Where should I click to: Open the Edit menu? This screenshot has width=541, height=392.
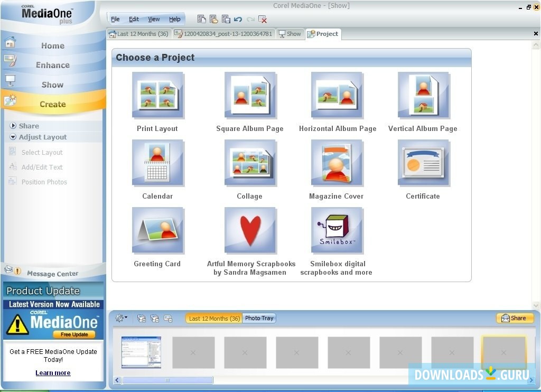click(134, 20)
